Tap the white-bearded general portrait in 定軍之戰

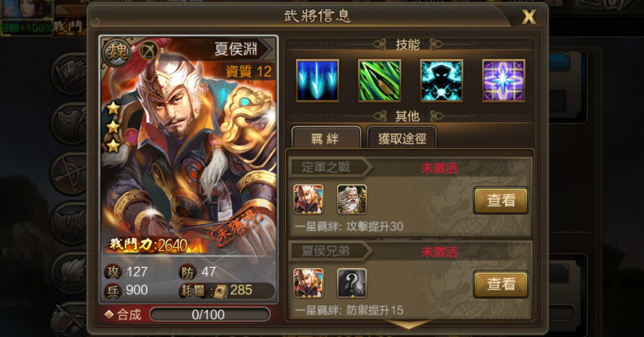(352, 199)
